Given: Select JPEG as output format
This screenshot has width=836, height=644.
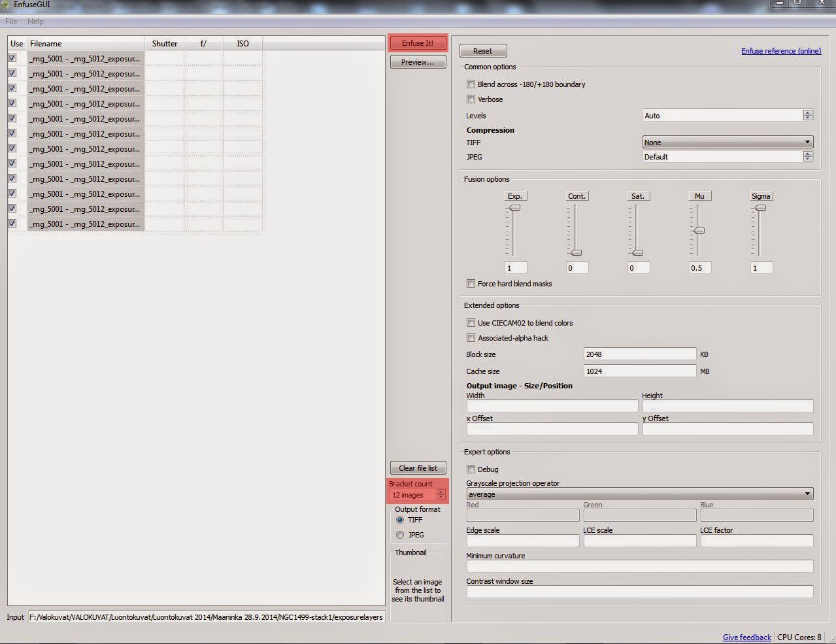Looking at the screenshot, I should coord(399,535).
